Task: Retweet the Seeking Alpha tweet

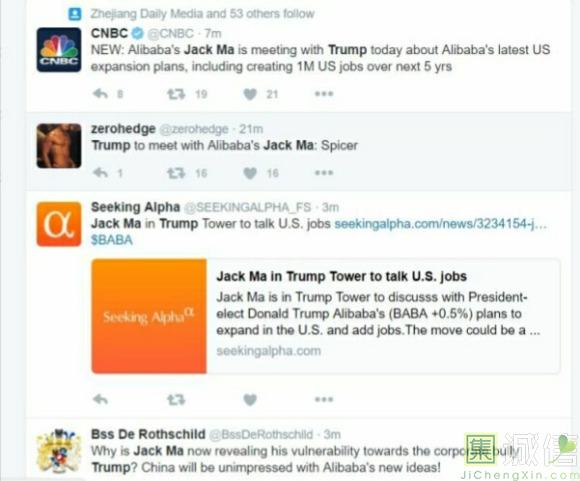Action: click(176, 399)
